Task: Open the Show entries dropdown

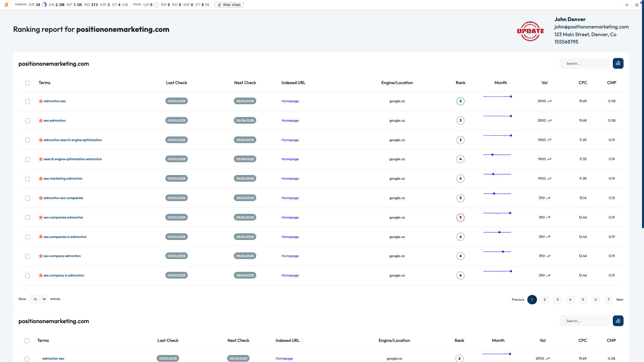Action: [38, 299]
